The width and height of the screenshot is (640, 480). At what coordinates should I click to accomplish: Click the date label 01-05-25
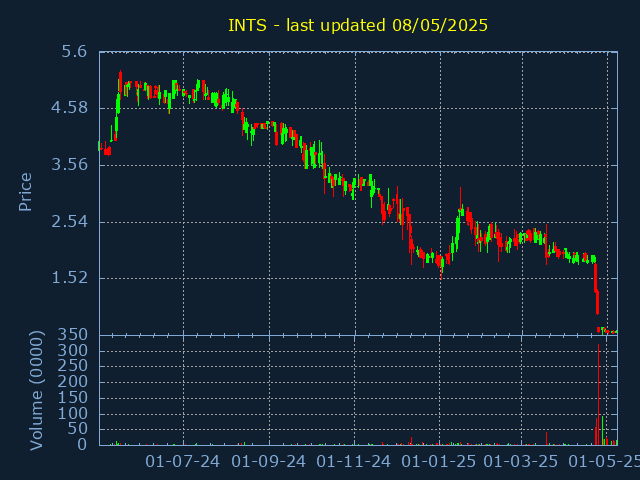[x=604, y=462]
